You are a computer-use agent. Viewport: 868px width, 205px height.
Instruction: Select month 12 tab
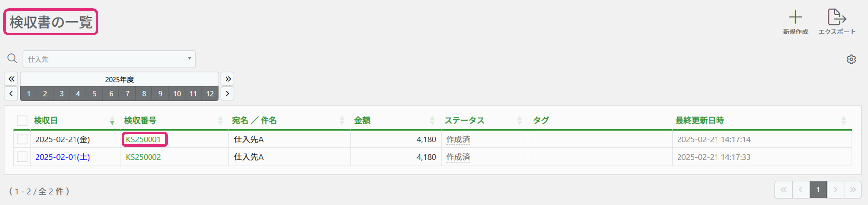click(x=210, y=94)
